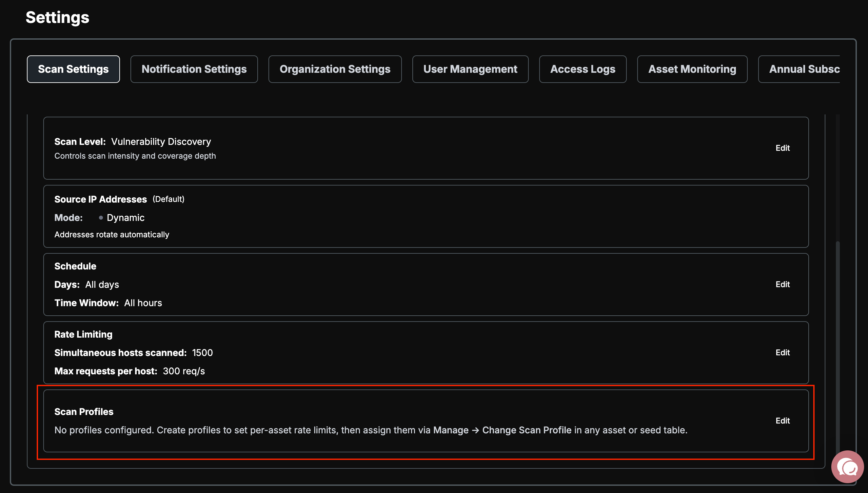Edit the Schedule settings
Image resolution: width=868 pixels, height=493 pixels.
tap(782, 285)
